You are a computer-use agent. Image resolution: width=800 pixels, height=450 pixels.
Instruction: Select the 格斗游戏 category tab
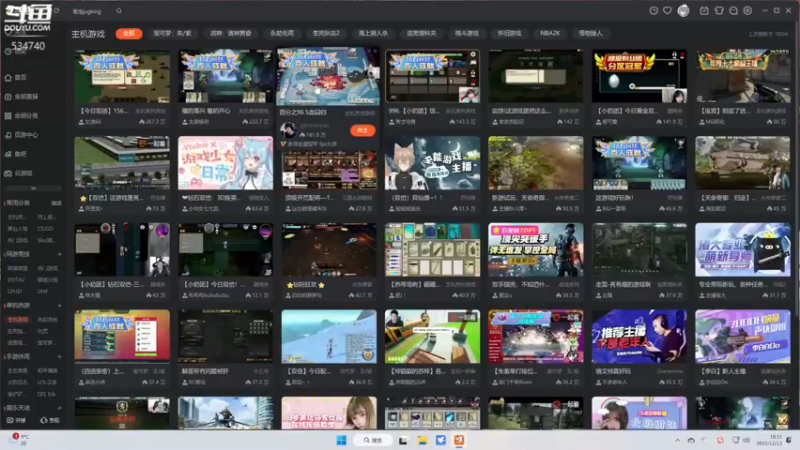(466, 33)
